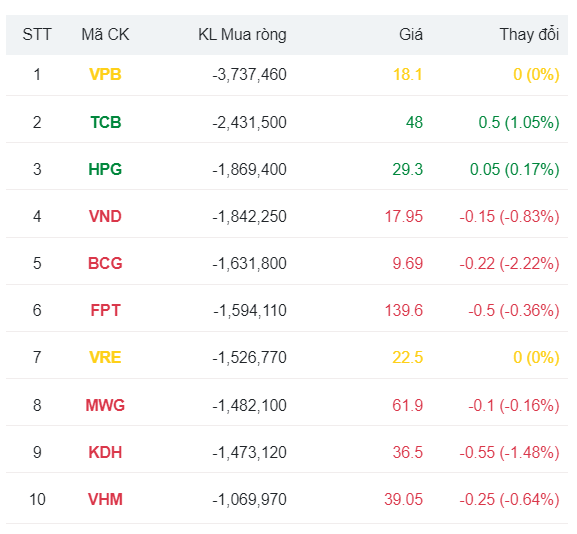Click the change value -0.1 (-0.16%)
The height and width of the screenshot is (534, 577).
(x=514, y=405)
